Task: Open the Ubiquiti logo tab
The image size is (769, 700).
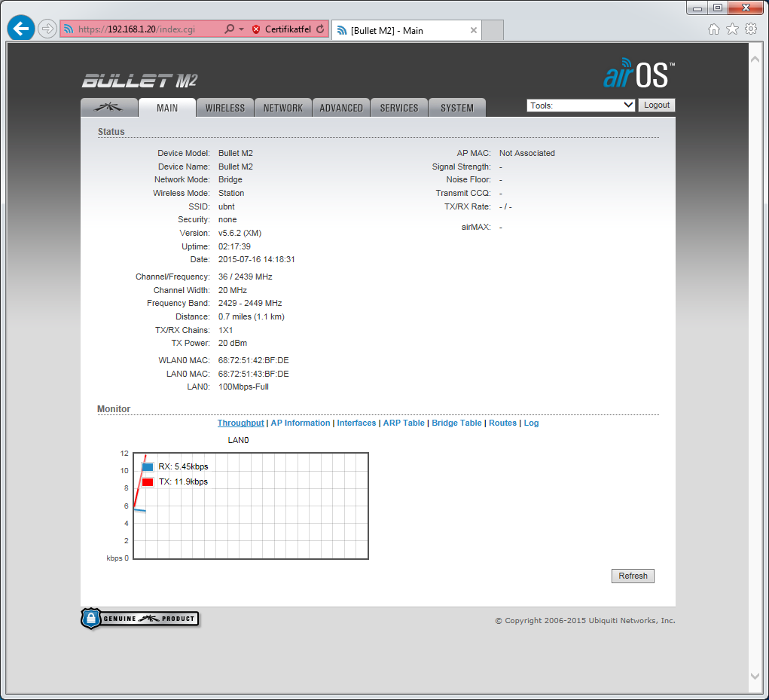Action: (x=109, y=108)
